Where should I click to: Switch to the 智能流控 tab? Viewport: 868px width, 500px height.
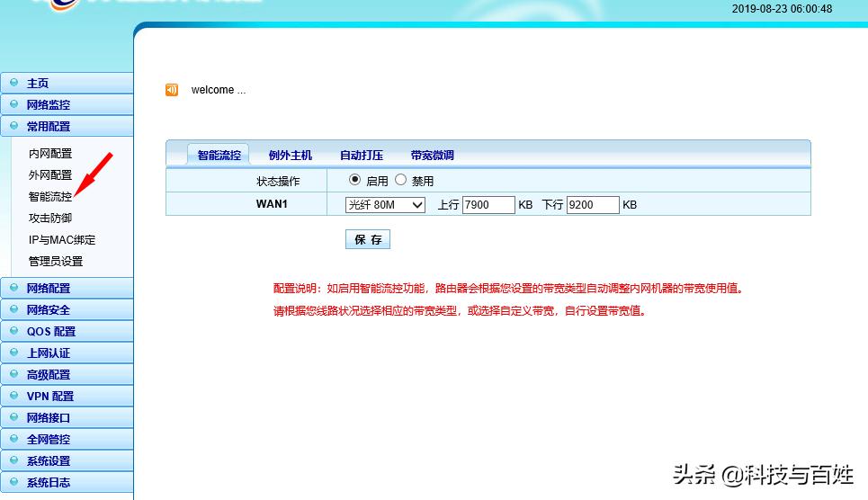coord(219,155)
